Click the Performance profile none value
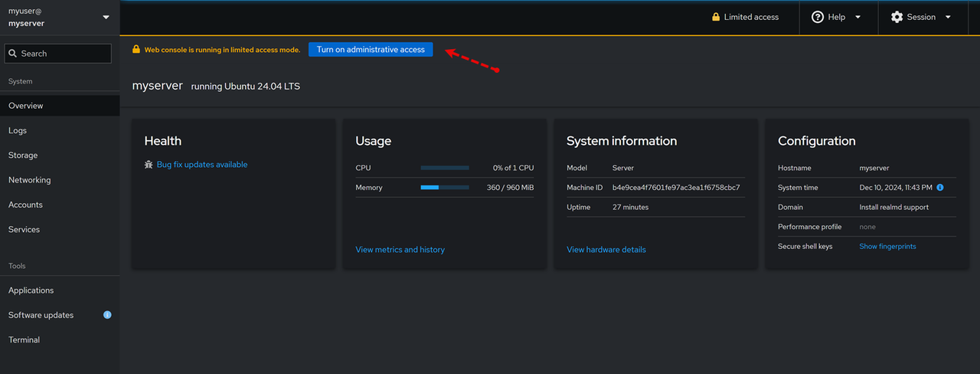This screenshot has height=374, width=980. pyautogui.click(x=867, y=227)
